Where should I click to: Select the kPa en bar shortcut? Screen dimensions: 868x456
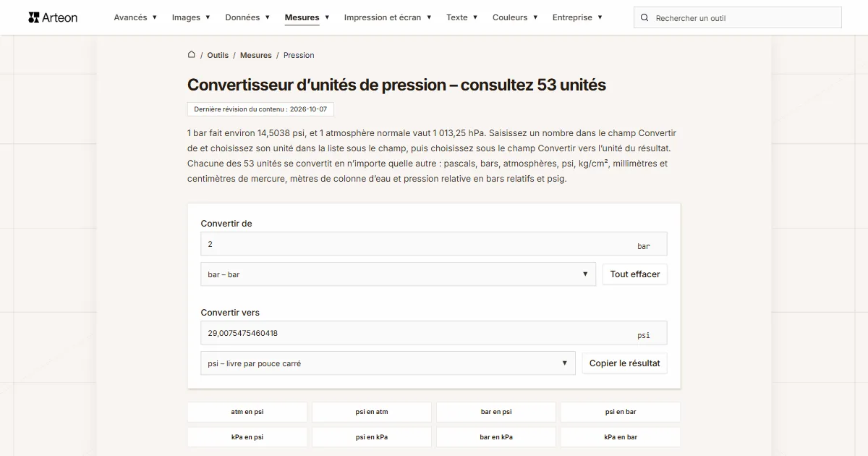tap(621, 437)
